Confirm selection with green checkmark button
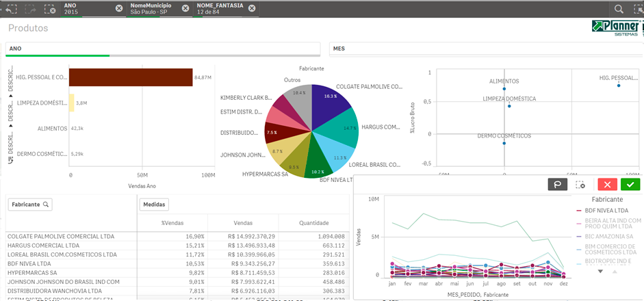 point(630,184)
